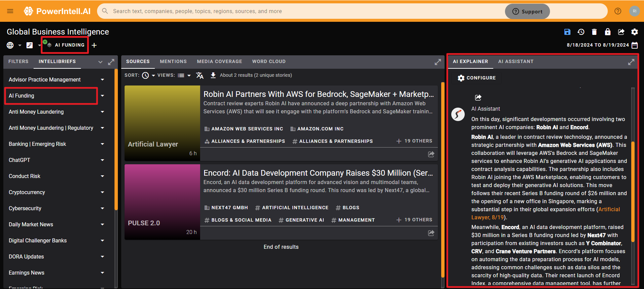Expand ChatGPT dropdown arrow
Screen dimensions: 644x289
[102, 160]
